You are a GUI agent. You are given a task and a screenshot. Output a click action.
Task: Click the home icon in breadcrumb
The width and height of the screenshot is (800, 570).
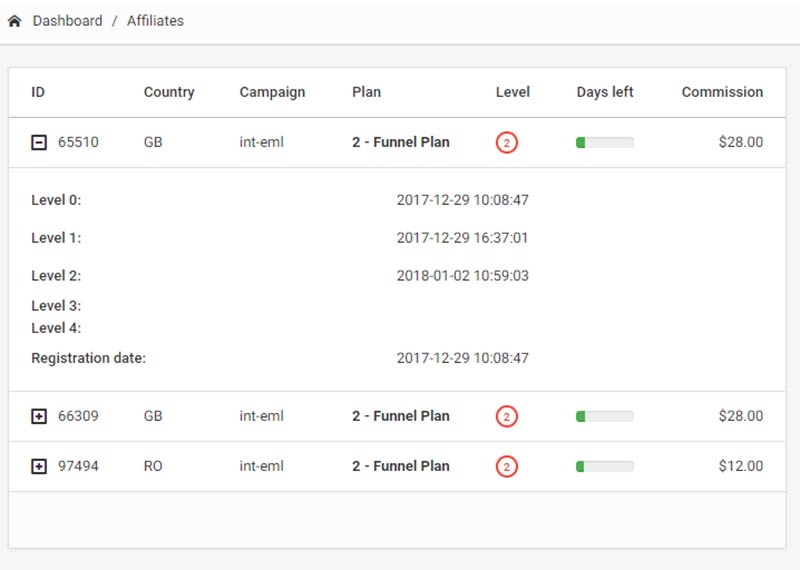(x=15, y=21)
